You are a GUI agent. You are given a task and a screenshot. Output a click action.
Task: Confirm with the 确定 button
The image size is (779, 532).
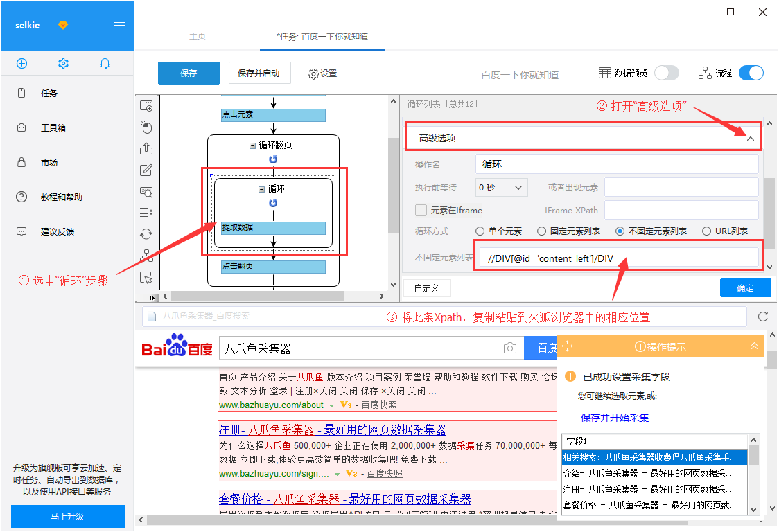745,288
